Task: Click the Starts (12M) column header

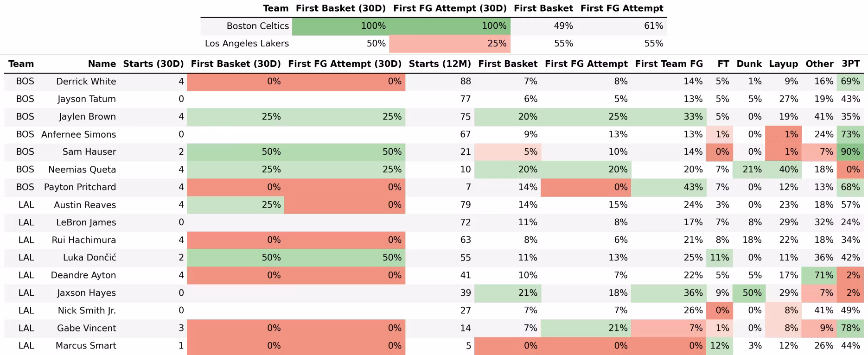Action: 440,64
